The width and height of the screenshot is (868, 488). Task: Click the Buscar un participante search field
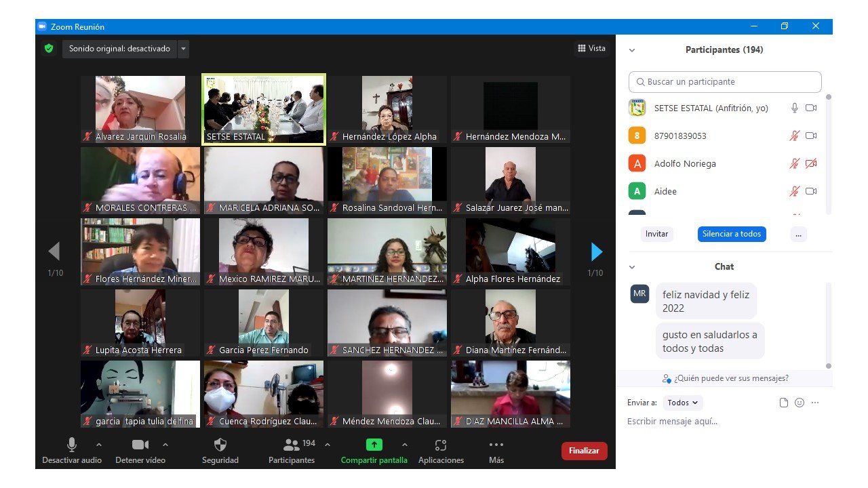pyautogui.click(x=725, y=82)
